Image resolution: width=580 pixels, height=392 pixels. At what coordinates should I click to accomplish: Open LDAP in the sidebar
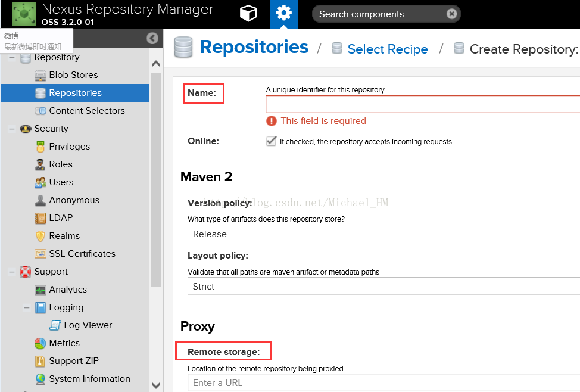pyautogui.click(x=61, y=218)
